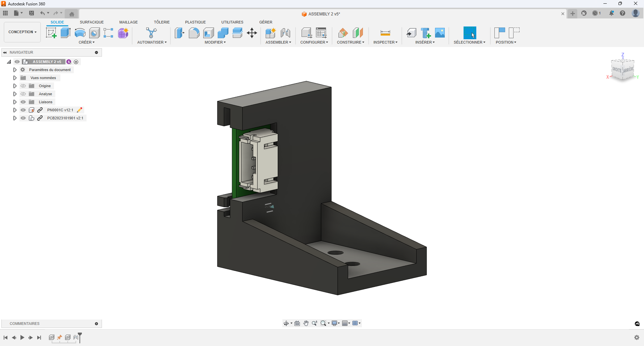Screen dimensions: 644x346
Task: Click the Create Sketch icon
Action: point(51,33)
